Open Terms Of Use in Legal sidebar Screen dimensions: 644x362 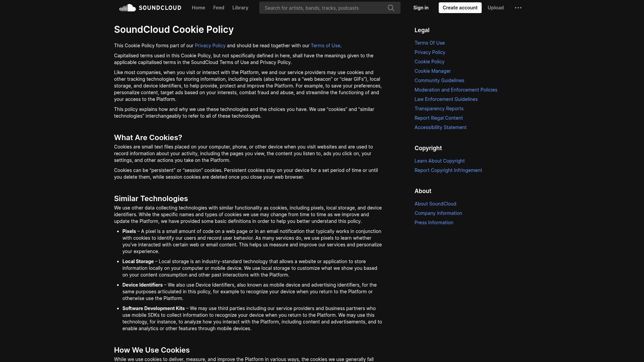pyautogui.click(x=430, y=43)
